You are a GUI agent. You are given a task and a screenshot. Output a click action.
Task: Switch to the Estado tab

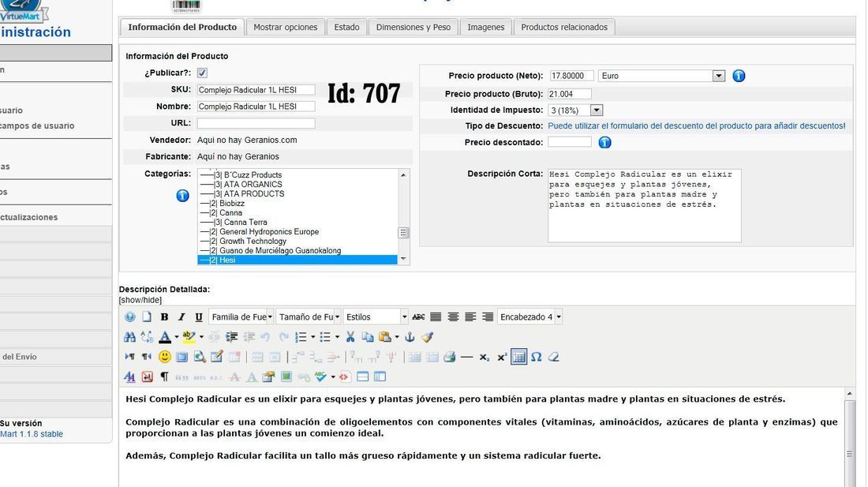coord(346,27)
